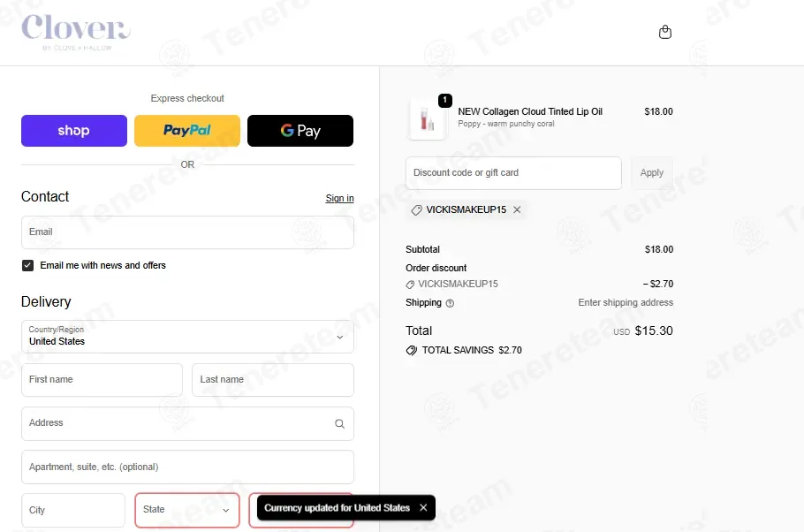Click the Poppy - warm punchy coral variant text

click(506, 124)
